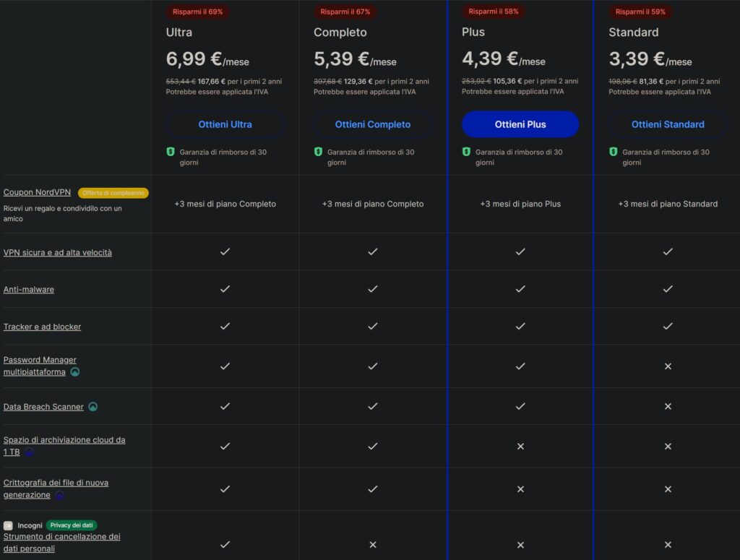
Task: Click the Standard cross mark for cloud storage
Action: [x=668, y=447]
